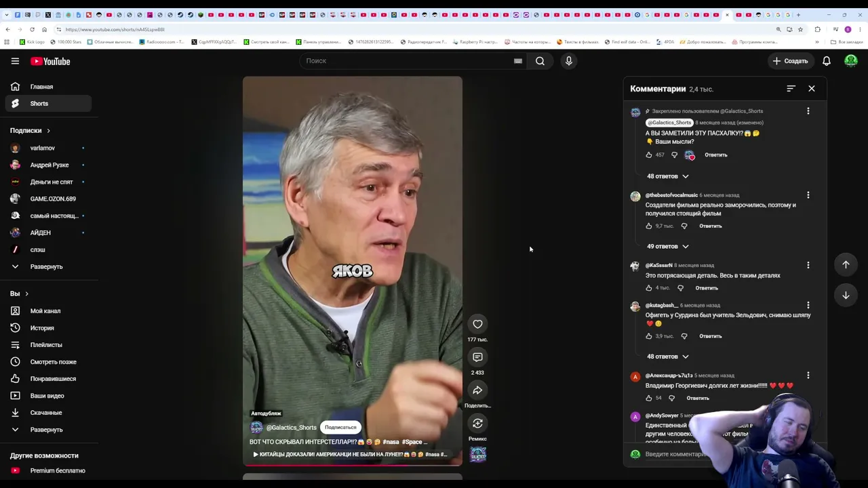
Task: Click the browser address bar URL
Action: click(115, 30)
